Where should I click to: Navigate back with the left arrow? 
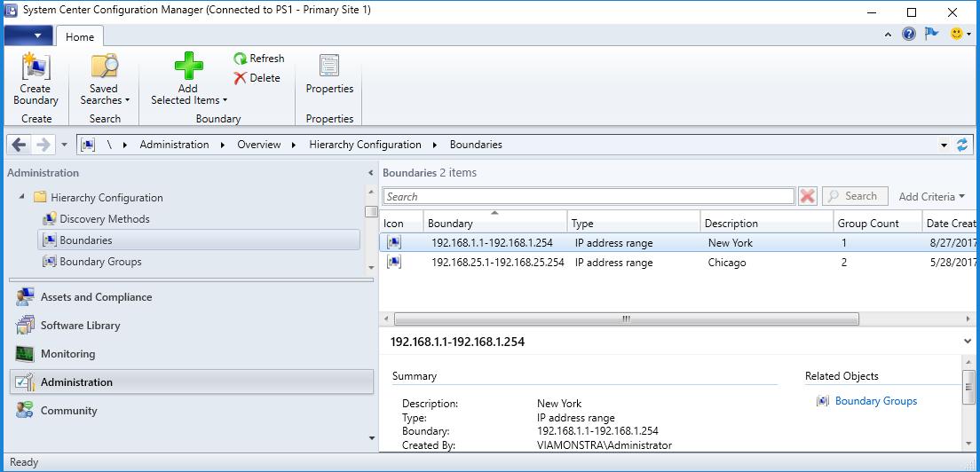20,145
